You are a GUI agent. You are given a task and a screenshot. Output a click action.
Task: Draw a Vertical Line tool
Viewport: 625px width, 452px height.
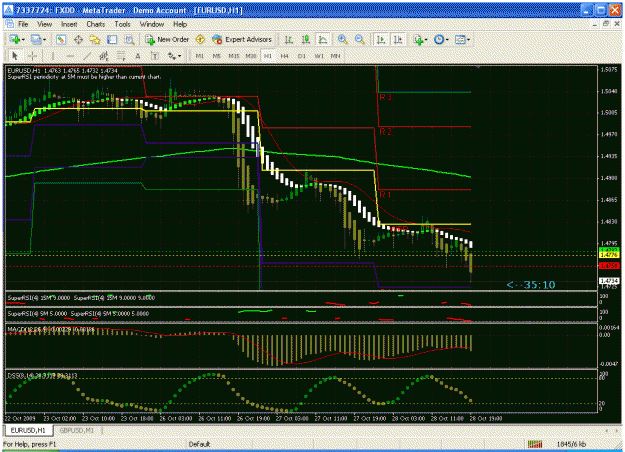52,56
